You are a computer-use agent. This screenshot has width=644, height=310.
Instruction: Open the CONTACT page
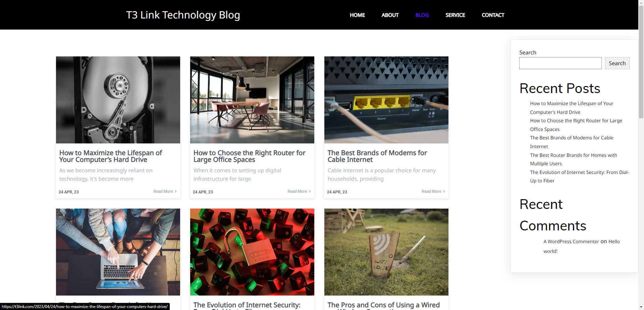click(x=493, y=15)
